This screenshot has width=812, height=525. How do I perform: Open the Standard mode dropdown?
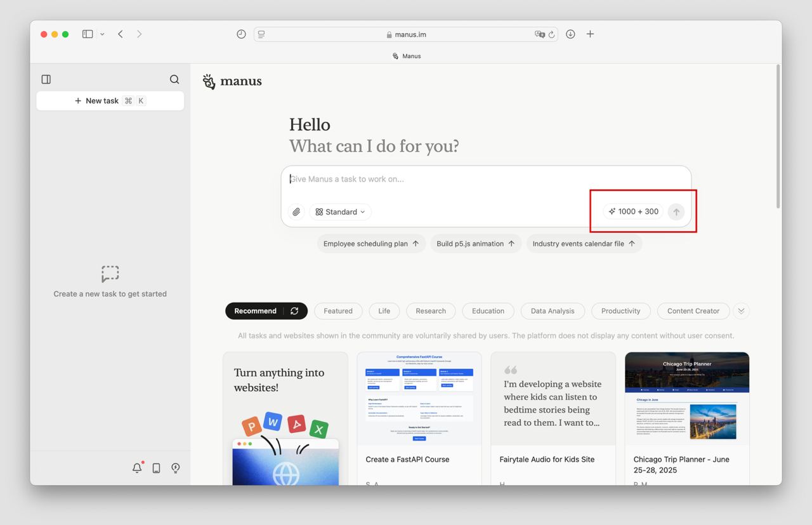(341, 212)
